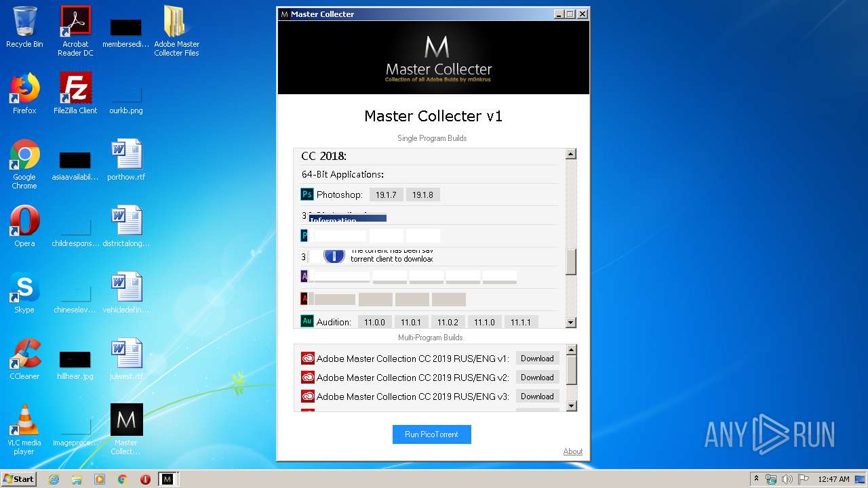
Task: Select Audition build 11.1.0
Action: click(484, 322)
